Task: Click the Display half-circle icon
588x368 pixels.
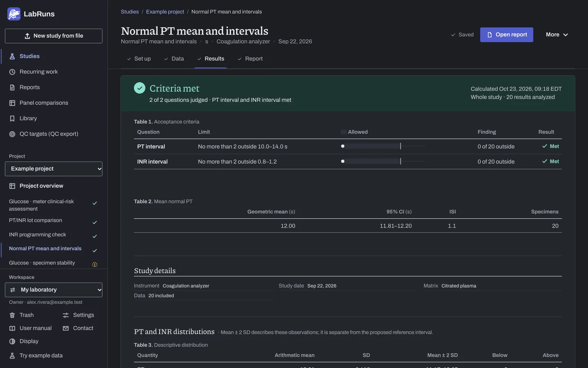Action: click(12, 341)
